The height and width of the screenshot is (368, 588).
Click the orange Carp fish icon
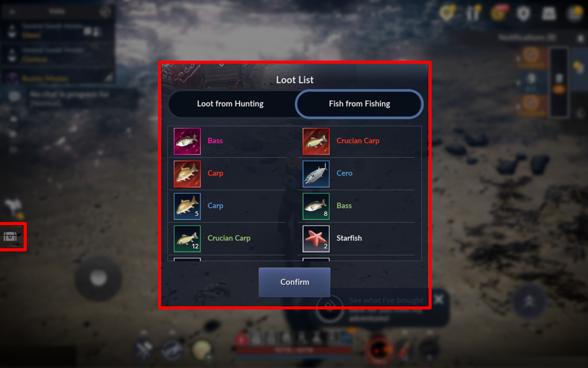tap(187, 174)
